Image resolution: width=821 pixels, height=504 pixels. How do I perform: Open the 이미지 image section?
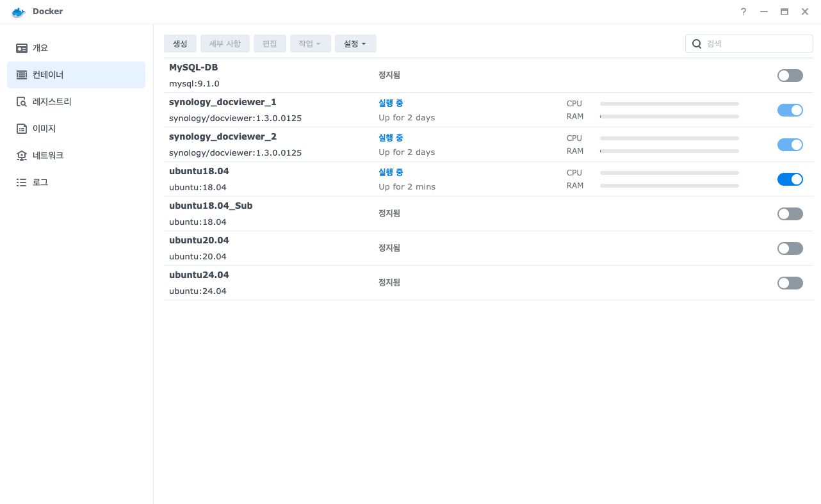pyautogui.click(x=76, y=129)
